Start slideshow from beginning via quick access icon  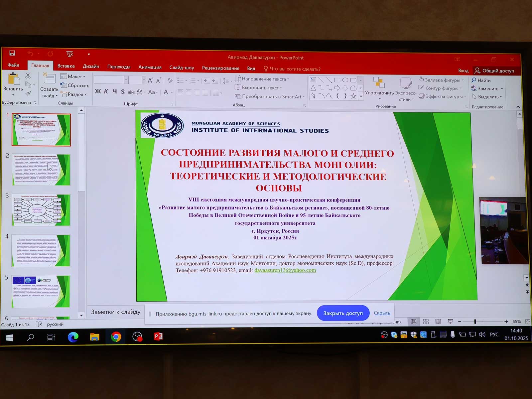pyautogui.click(x=69, y=54)
